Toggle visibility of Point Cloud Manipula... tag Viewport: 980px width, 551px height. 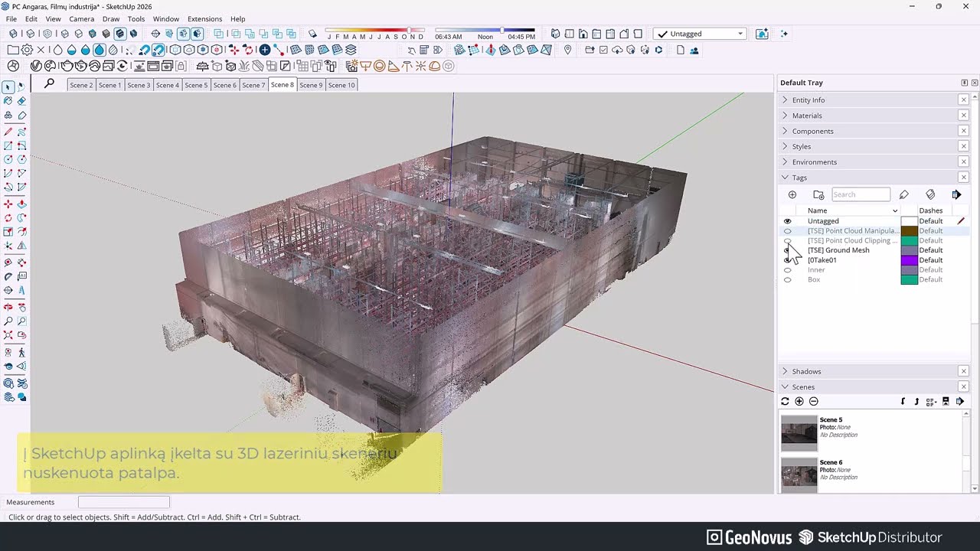(x=787, y=231)
